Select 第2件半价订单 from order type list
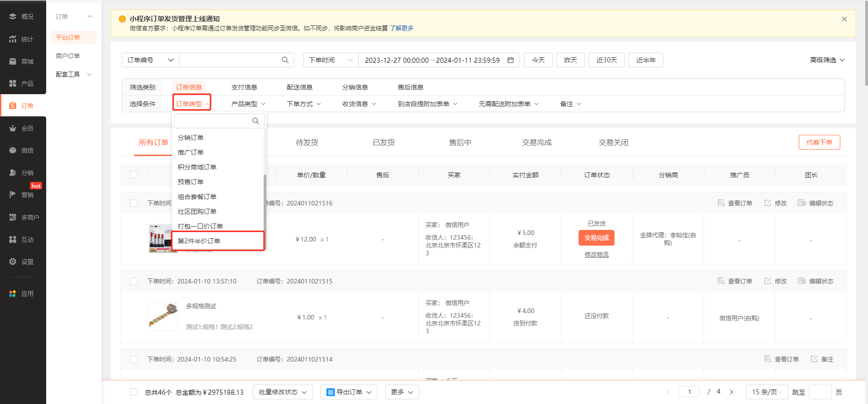 [x=199, y=241]
